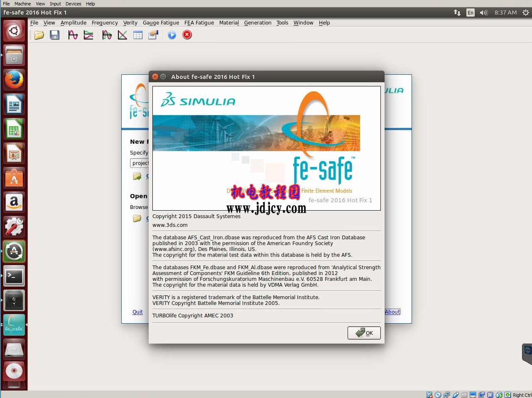The height and width of the screenshot is (398, 532).
Task: Click the folder icon under Open heading
Action: pyautogui.click(x=137, y=218)
